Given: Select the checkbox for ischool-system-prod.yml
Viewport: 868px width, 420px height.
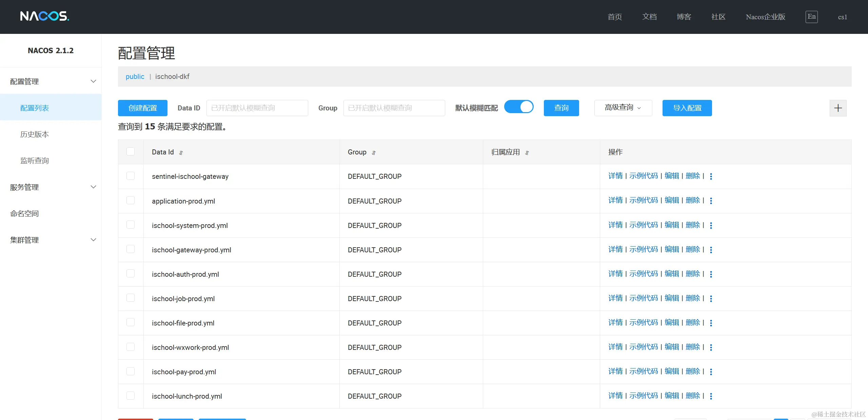Looking at the screenshot, I should click(131, 225).
